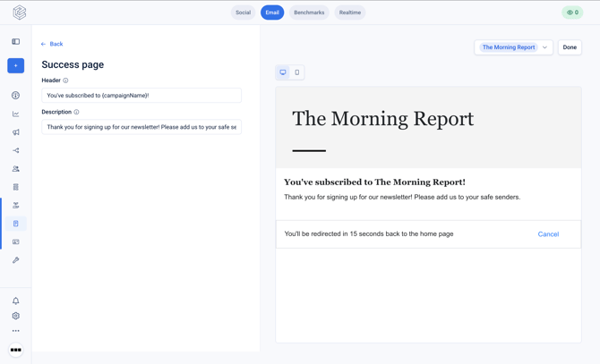This screenshot has width=600, height=364.
Task: Switch preview to desktop view
Action: [283, 72]
